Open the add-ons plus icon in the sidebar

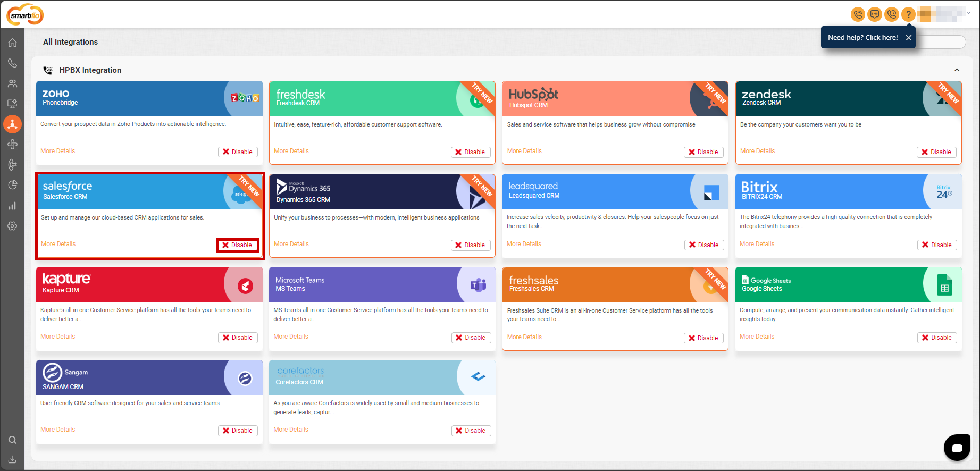click(12, 145)
